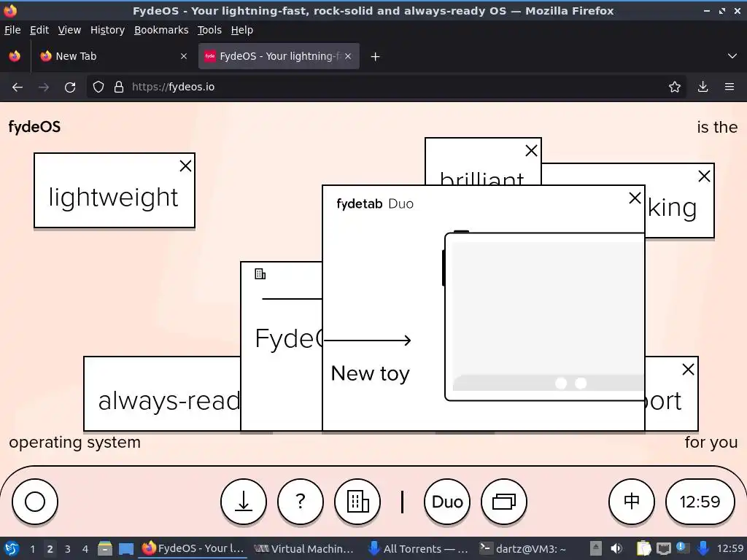Click the Duo shelf button
747x560 pixels.
447,502
